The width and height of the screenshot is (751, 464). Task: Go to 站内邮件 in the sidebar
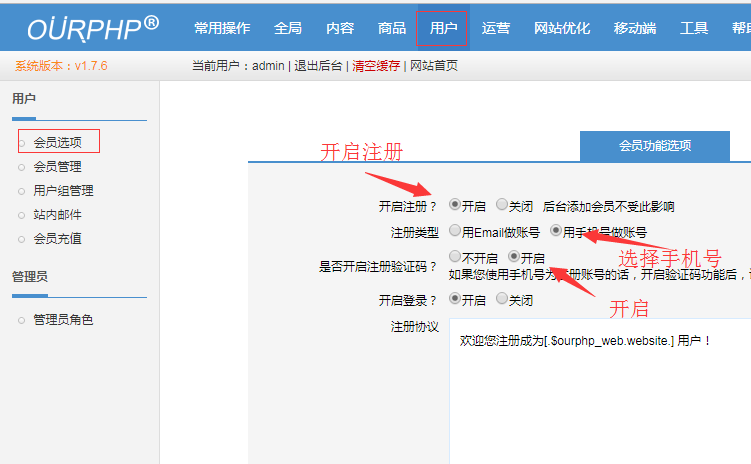[57, 215]
